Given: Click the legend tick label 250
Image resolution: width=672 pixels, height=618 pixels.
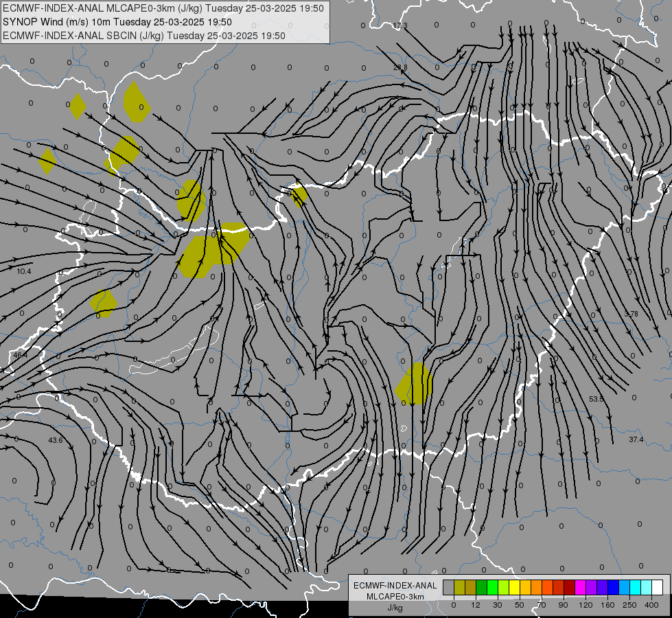Looking at the screenshot, I should [629, 605].
